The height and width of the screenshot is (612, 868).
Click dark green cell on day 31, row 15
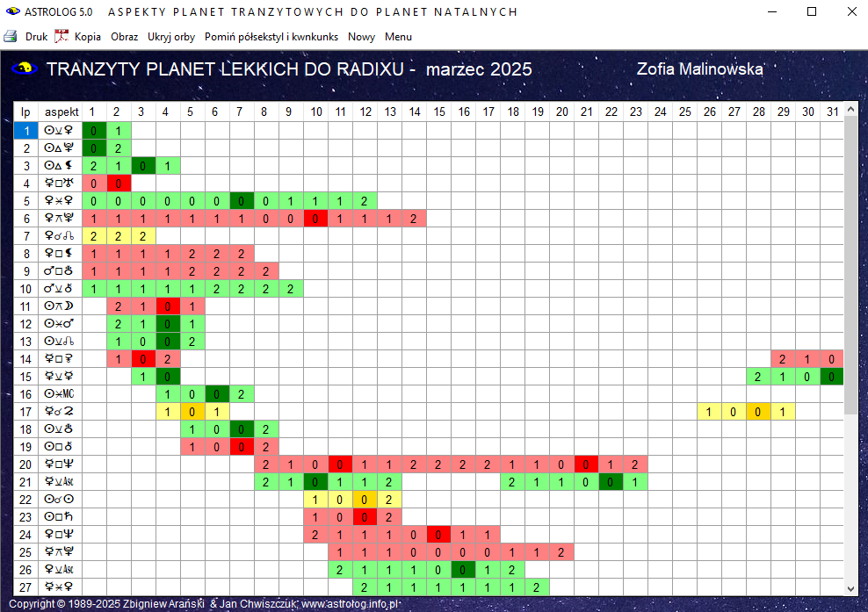coord(831,377)
